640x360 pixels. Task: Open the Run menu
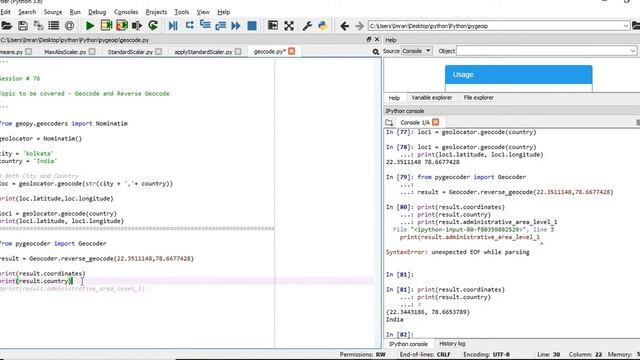coord(75,12)
